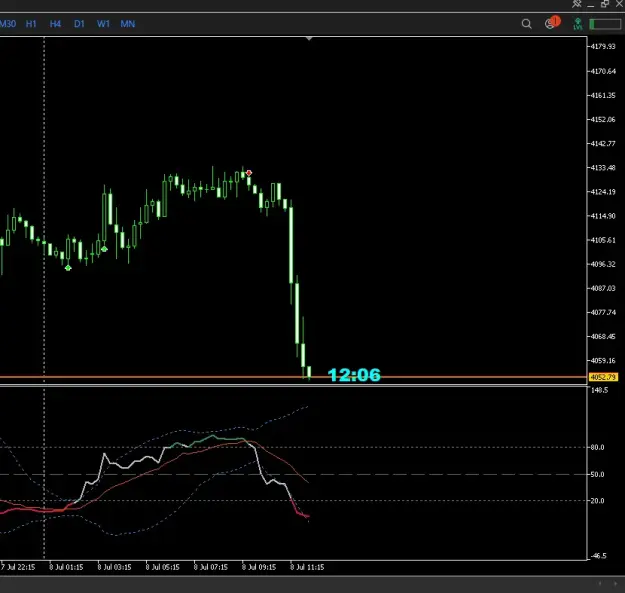
Task: Click the upper green diamond buy marker
Action: [104, 249]
